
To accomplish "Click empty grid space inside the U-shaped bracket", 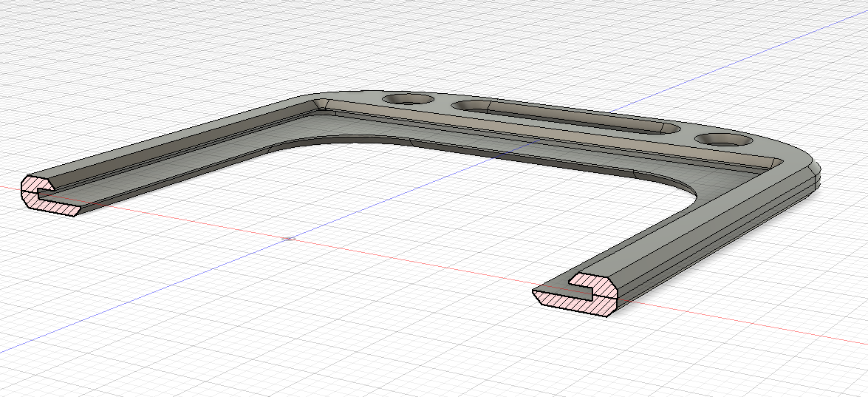I will [x=443, y=207].
